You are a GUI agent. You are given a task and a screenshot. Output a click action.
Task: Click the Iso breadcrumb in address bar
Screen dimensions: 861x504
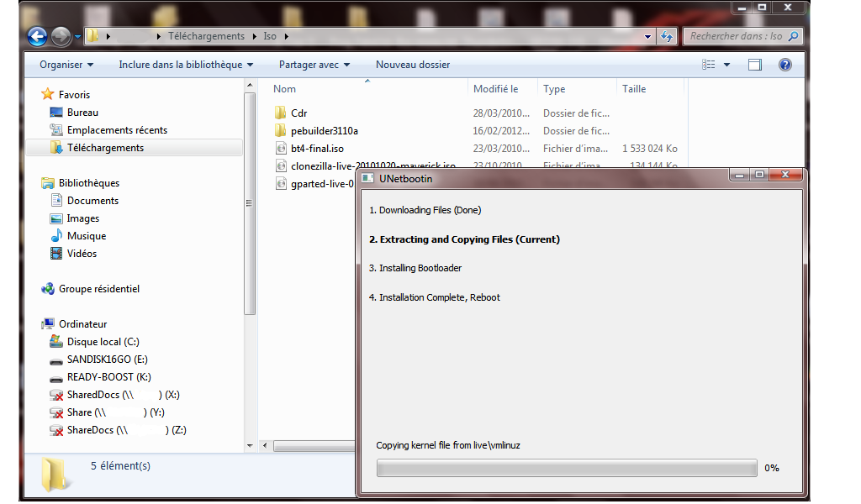(269, 36)
